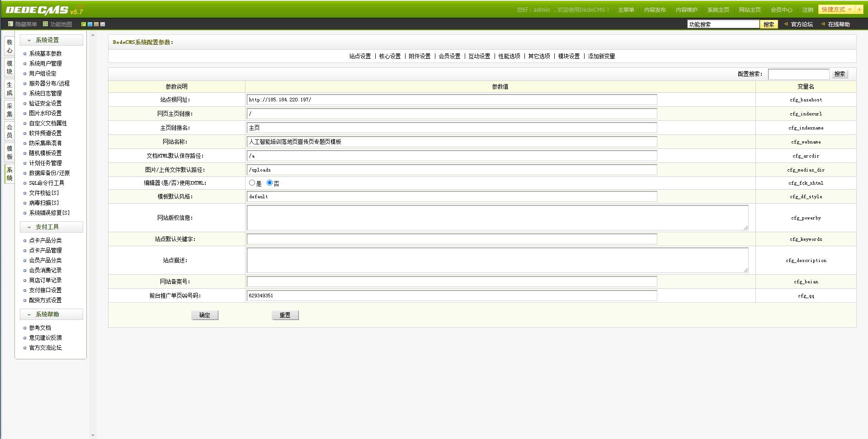The height and width of the screenshot is (439, 868).
Task: Switch to the 模板 sidebar tab
Action: (9, 153)
